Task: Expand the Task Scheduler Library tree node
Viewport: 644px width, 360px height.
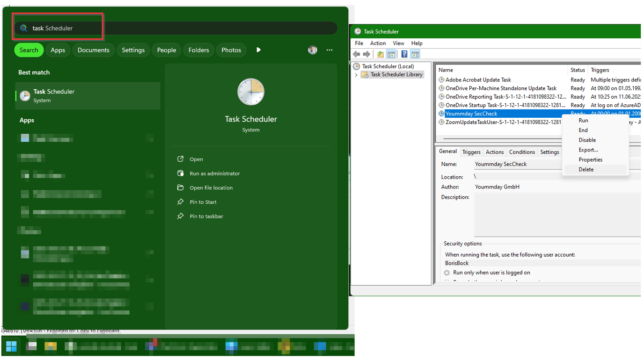Action: (x=356, y=75)
